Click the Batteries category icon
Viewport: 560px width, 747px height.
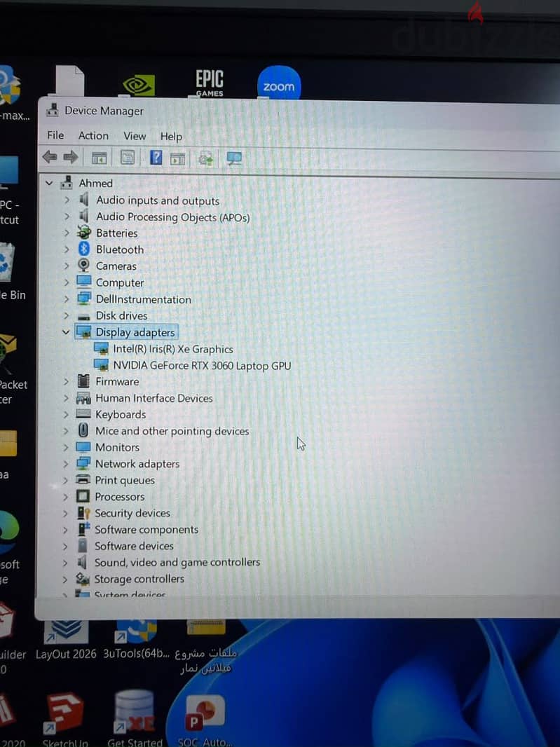pos(84,233)
